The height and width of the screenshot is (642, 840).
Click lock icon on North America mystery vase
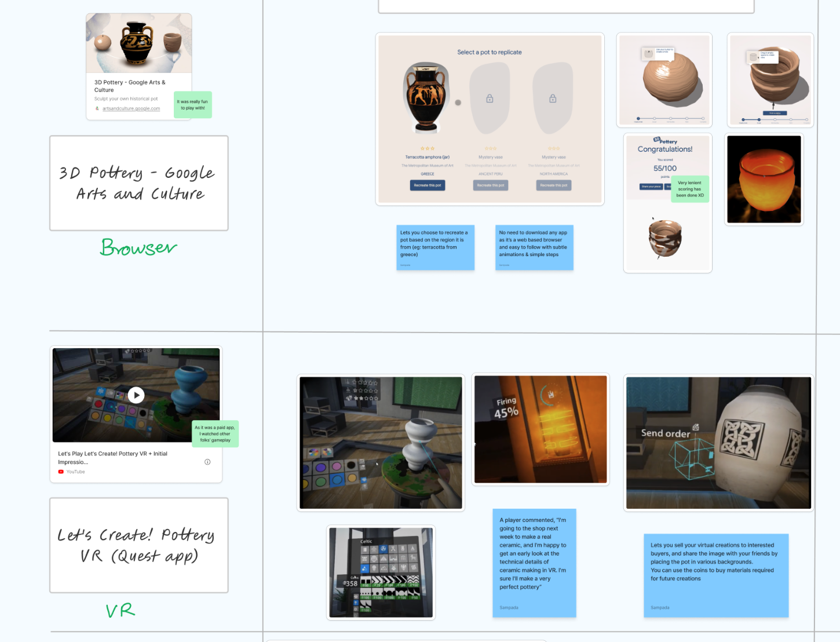553,99
